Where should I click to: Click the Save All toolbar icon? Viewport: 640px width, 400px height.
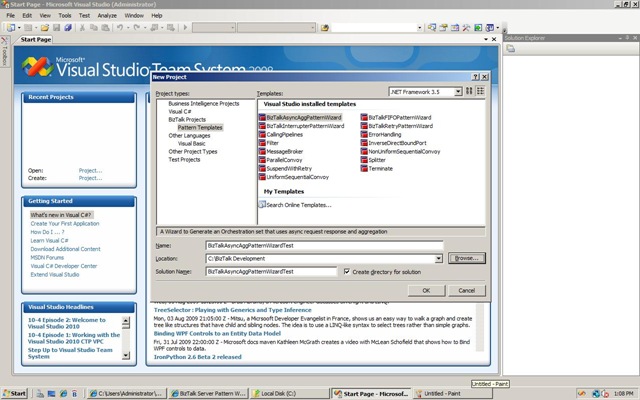coord(68,27)
